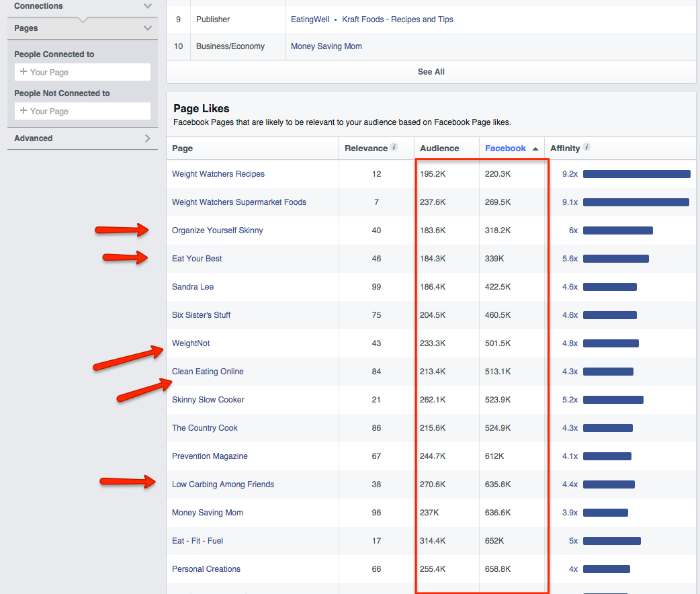Viewport: 700px width, 594px height.
Task: Sort table by Relevance column header
Action: click(365, 148)
